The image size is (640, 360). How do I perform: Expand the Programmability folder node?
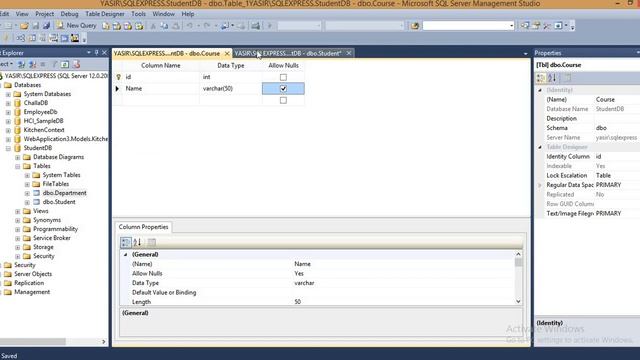coord(18,229)
